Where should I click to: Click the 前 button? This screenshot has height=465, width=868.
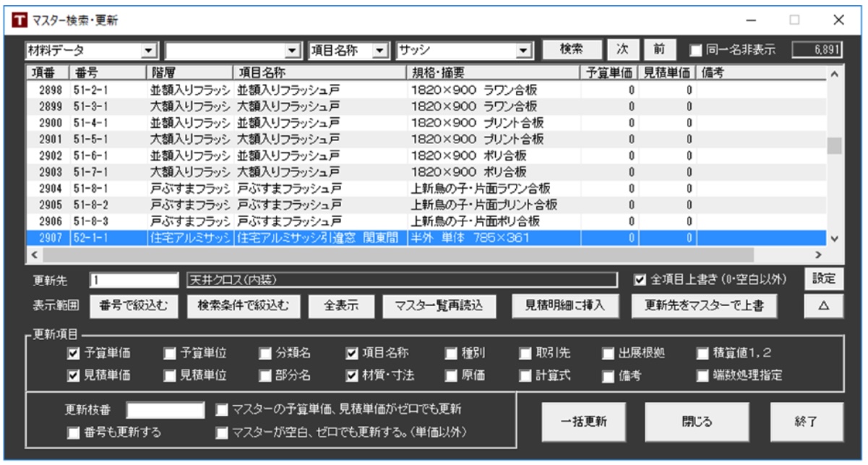(x=658, y=49)
